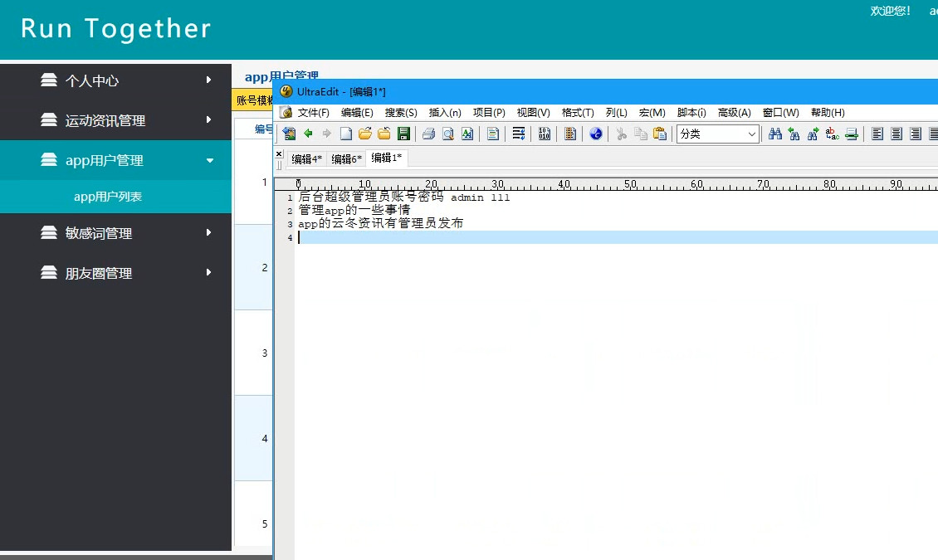Click the Copy icon
Viewport: 938px width, 560px height.
[x=641, y=134]
